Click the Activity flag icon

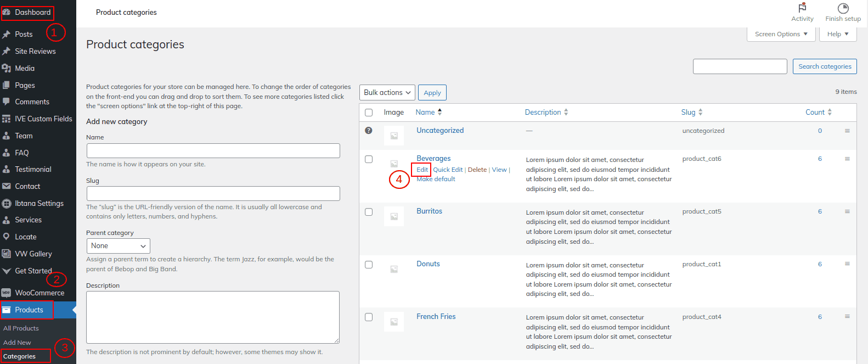click(x=802, y=8)
